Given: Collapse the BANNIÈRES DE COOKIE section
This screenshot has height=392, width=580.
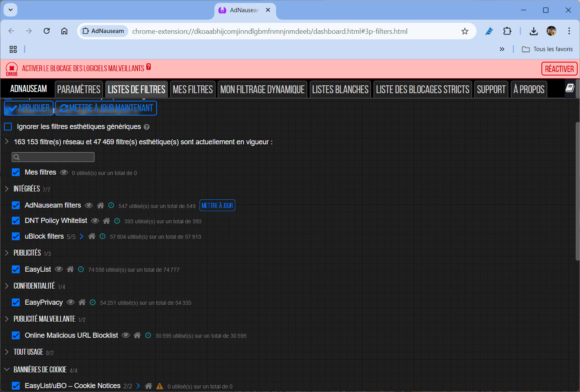Looking at the screenshot, I should pos(7,370).
